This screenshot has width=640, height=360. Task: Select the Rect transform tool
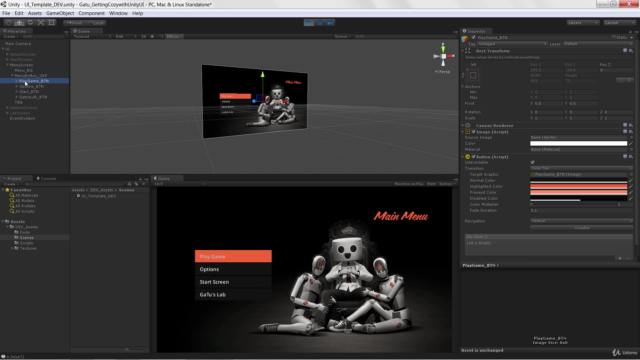[51, 23]
